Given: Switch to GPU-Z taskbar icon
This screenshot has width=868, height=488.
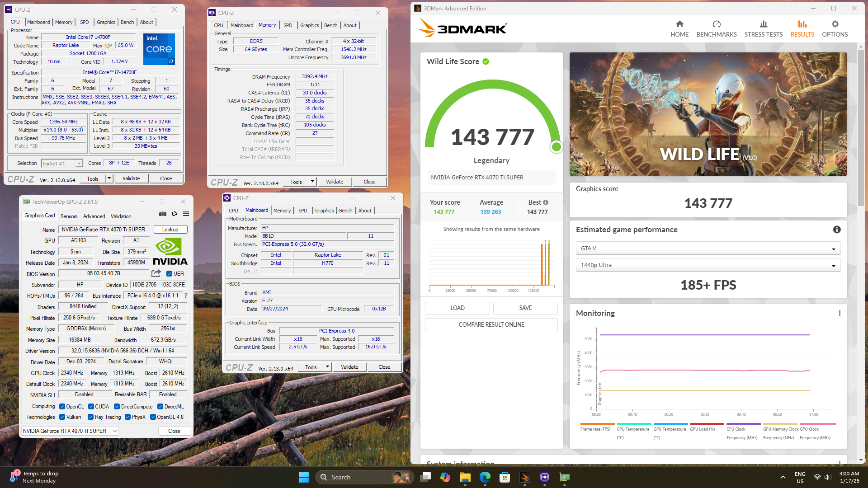Looking at the screenshot, I should (565, 477).
